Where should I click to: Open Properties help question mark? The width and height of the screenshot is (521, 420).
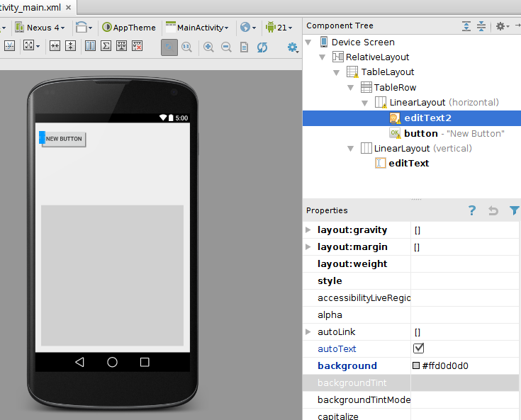472,210
